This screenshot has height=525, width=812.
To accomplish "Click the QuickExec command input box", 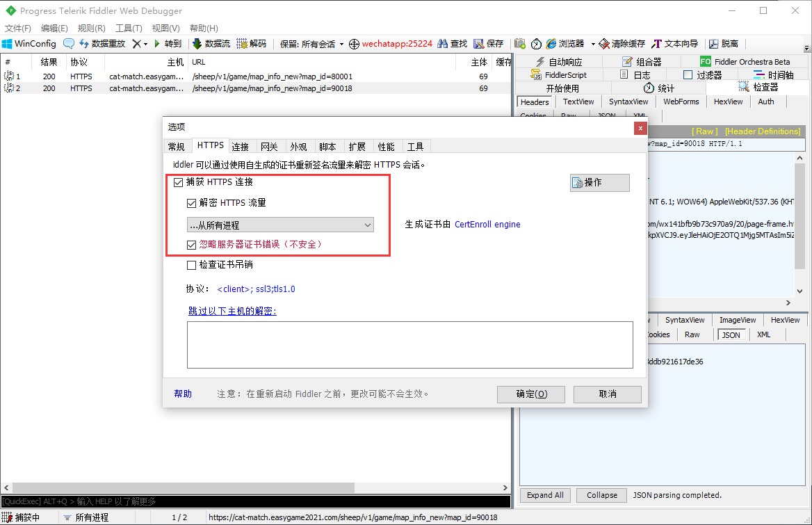I will 256,501.
